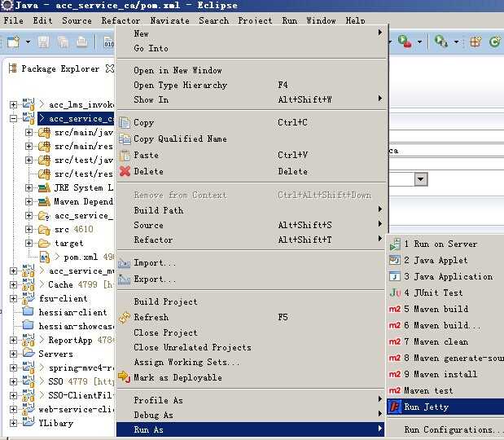Click the New Java Package toolbar icon
Image resolution: width=504 pixels, height=440 pixels.
(x=476, y=42)
